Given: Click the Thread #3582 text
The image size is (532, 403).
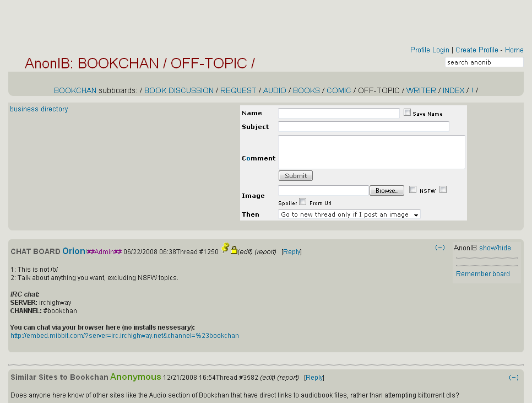Looking at the screenshot, I should 237,378.
